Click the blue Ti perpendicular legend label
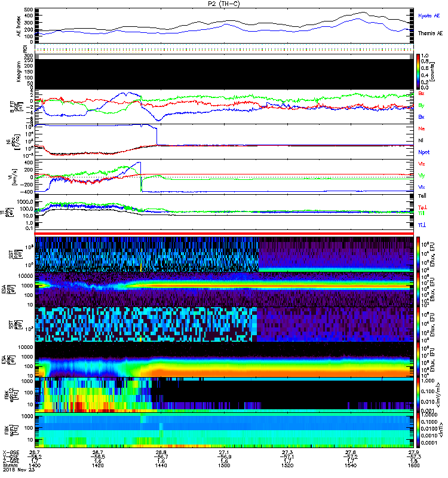 [x=422, y=225]
